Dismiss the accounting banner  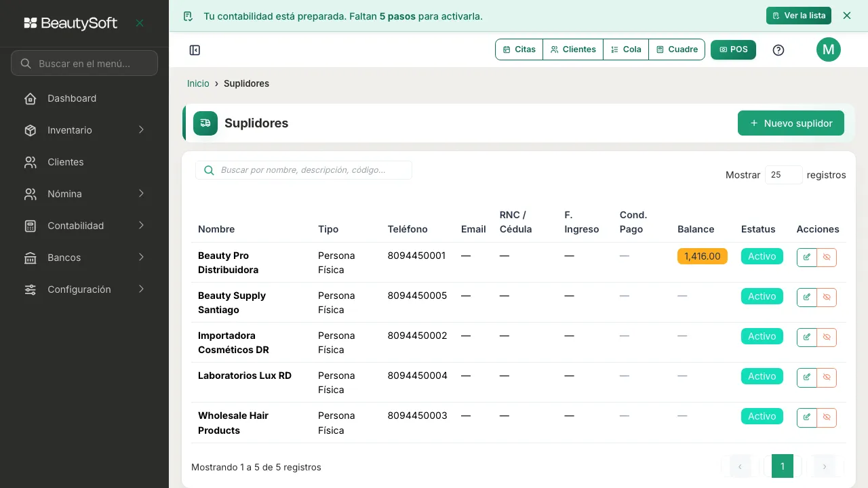click(846, 16)
